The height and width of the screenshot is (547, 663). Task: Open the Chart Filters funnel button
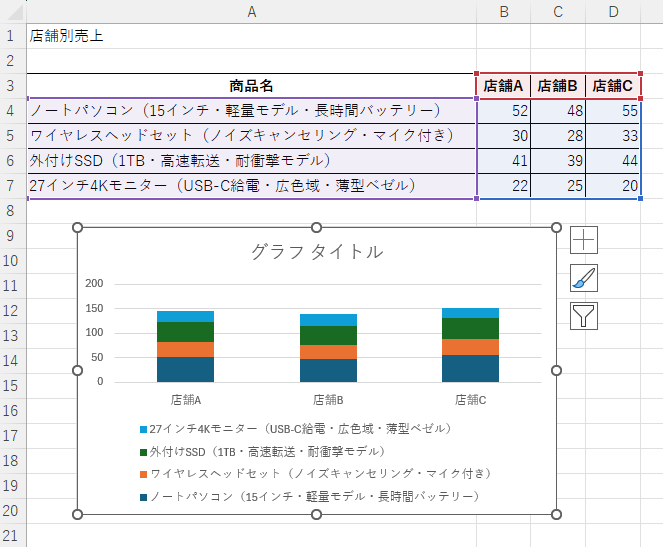pyautogui.click(x=584, y=316)
